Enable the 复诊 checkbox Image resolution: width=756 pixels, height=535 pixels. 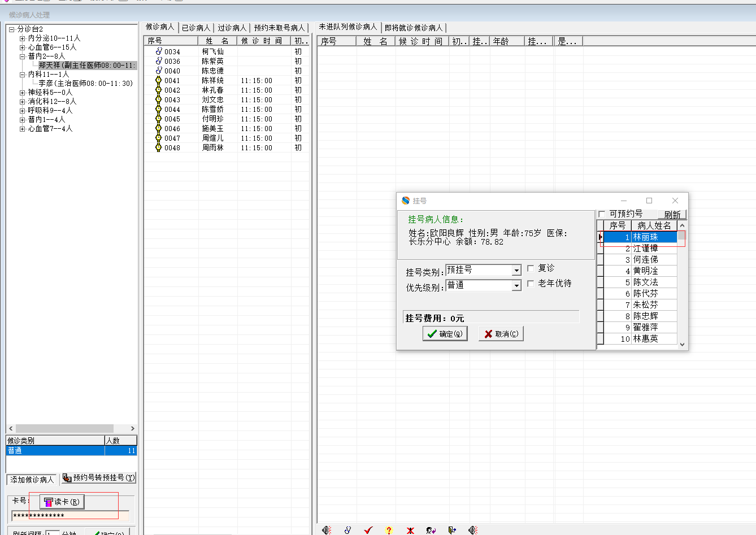tap(531, 268)
